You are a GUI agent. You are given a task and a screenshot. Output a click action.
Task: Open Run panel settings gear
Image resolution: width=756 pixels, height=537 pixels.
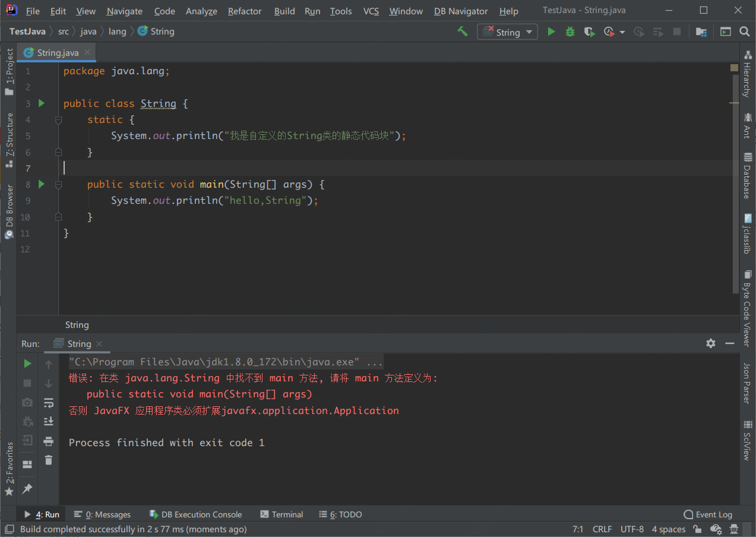(711, 343)
